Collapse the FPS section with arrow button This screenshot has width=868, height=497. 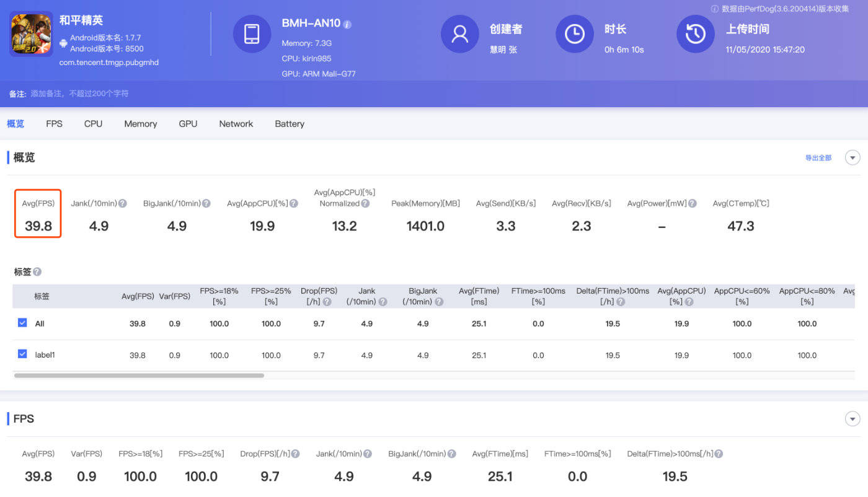(852, 419)
